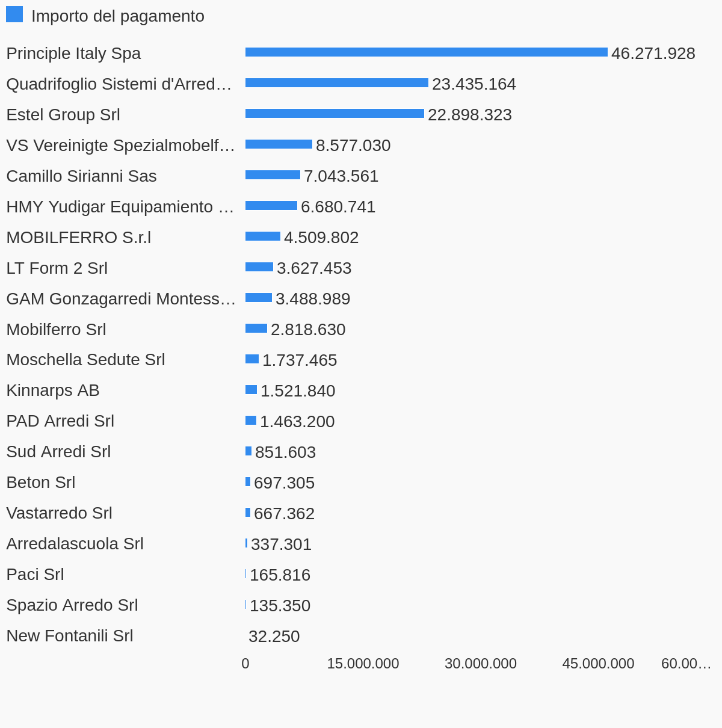Click the Kinnarps AB bar

click(x=251, y=390)
